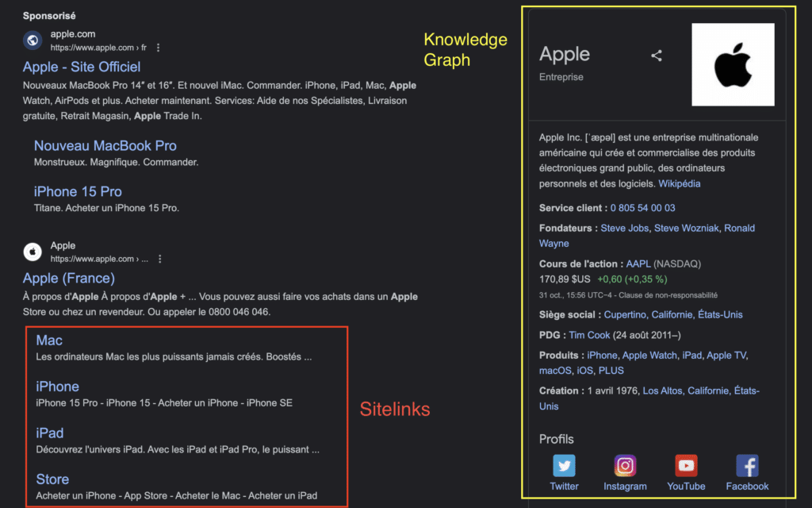Screen dimensions: 812x508
Task: Click the Facebook label under profile icon
Action: tap(747, 487)
